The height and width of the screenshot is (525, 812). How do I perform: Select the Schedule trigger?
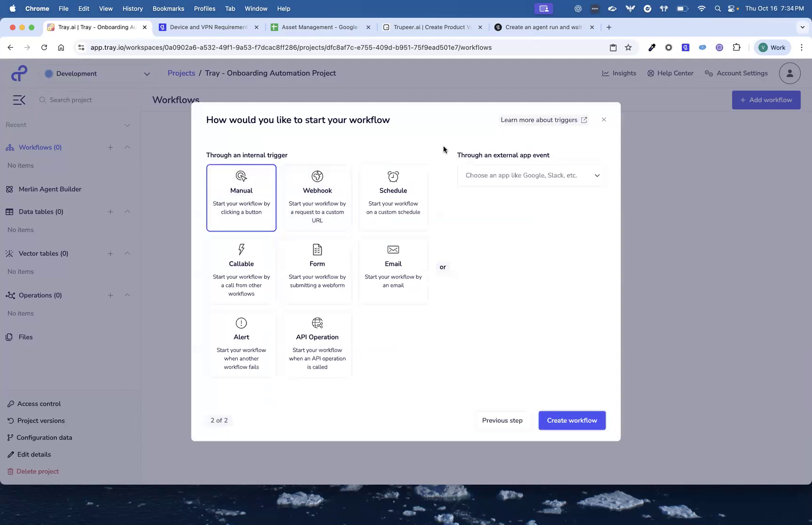click(393, 197)
